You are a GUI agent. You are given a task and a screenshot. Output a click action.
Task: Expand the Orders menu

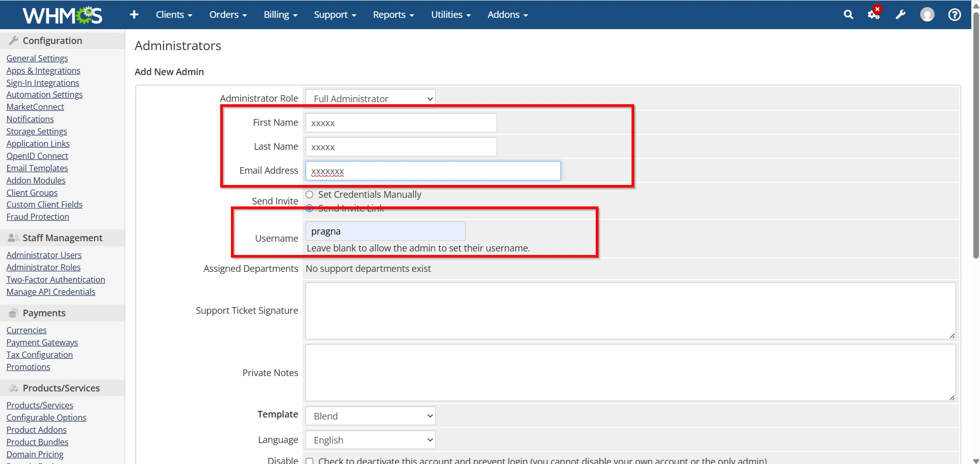(228, 15)
